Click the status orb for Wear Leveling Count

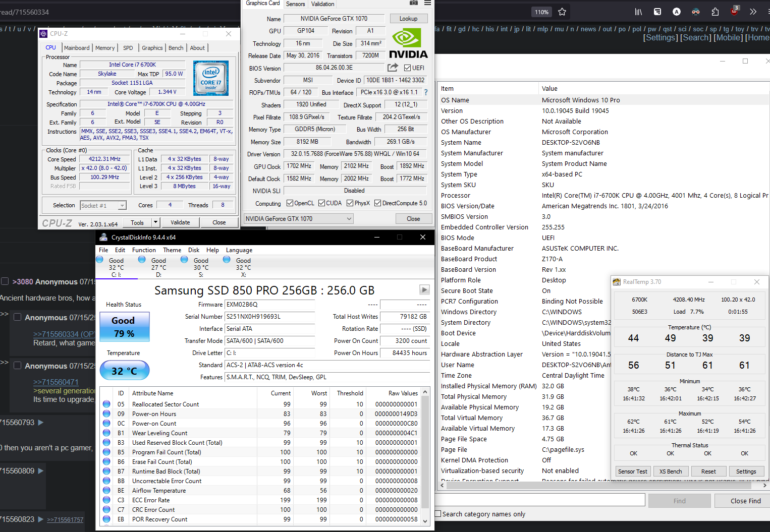[x=106, y=433]
